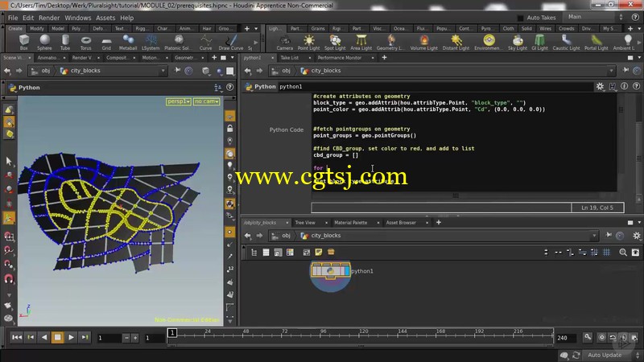
Task: Switch to Material Palette tab
Action: coord(350,223)
